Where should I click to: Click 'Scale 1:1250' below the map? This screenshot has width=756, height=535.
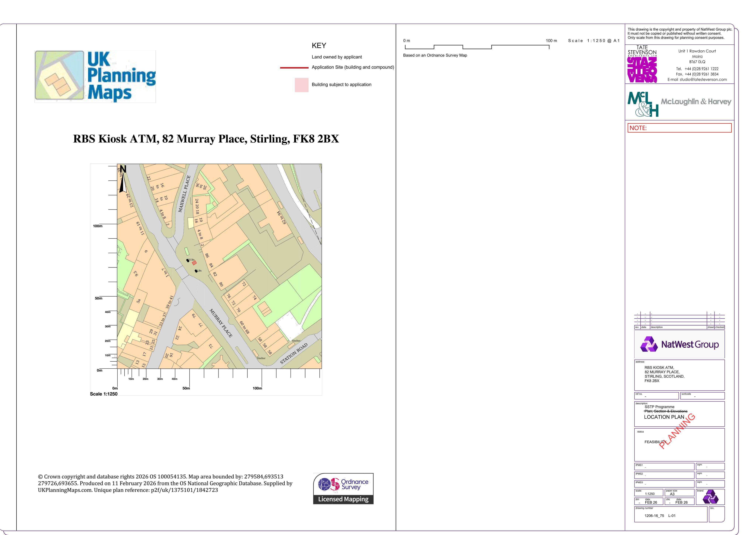104,394
